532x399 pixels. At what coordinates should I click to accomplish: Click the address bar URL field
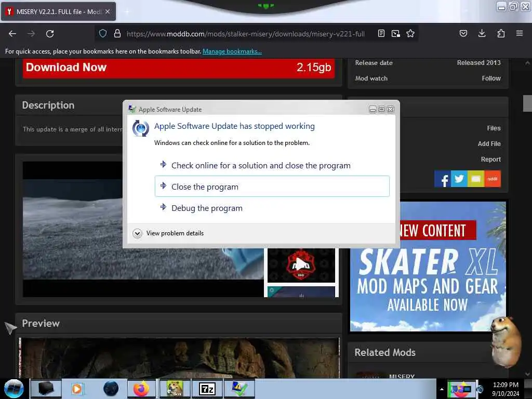click(x=245, y=34)
